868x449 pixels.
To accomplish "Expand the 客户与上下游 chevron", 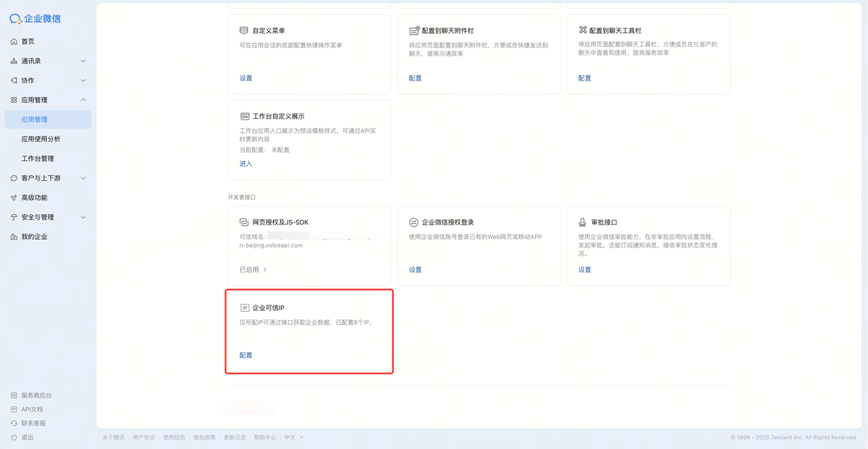I will pos(83,178).
